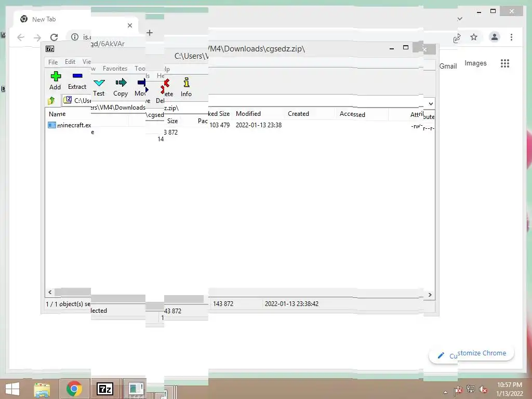Click Chrome's forward navigation arrow
The height and width of the screenshot is (399, 532).
click(x=37, y=37)
